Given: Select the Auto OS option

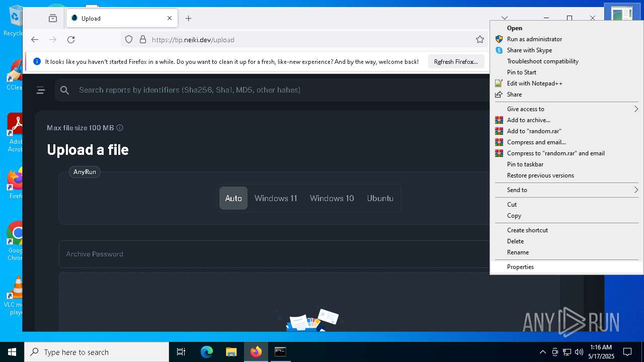Looking at the screenshot, I should pyautogui.click(x=233, y=198).
